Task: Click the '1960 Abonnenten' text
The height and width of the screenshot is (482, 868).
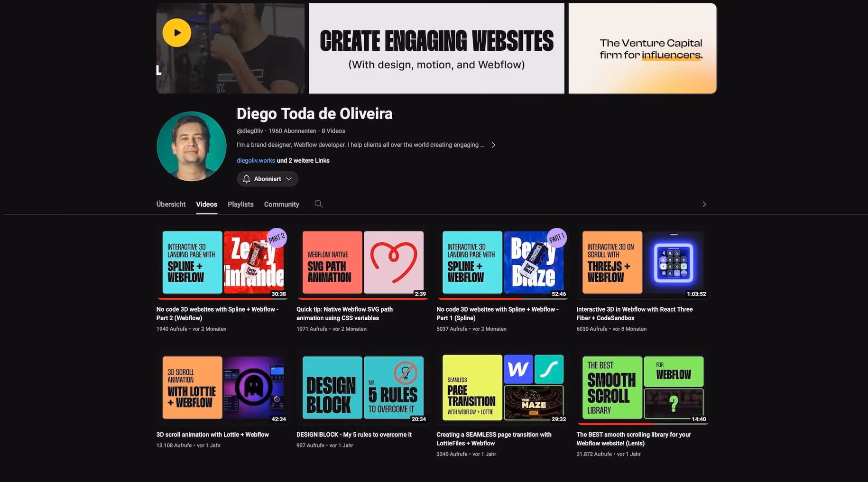Action: point(292,131)
